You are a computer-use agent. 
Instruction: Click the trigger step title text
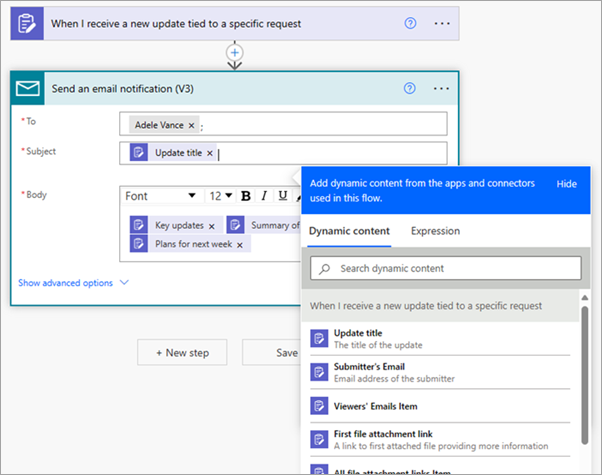[176, 24]
